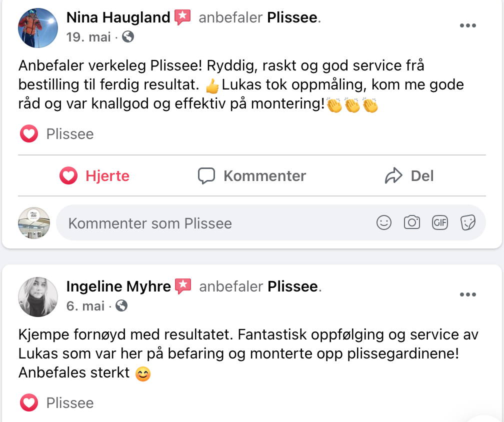Viewport: 504px width, 422px height.
Task: Add a sticker to the comment
Action: tap(468, 223)
